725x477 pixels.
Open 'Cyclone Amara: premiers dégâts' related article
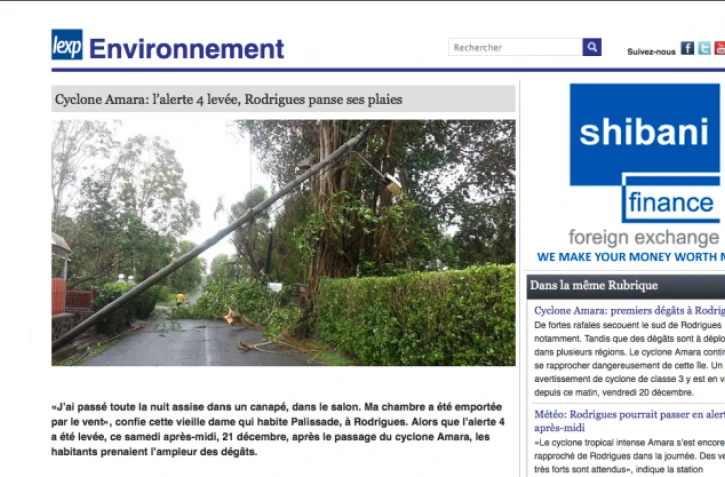[x=629, y=311]
